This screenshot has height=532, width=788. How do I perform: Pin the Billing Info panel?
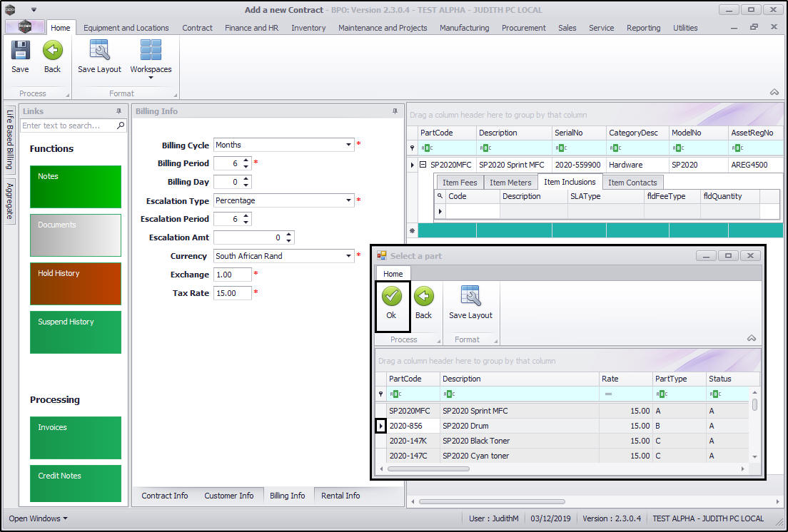click(x=395, y=111)
